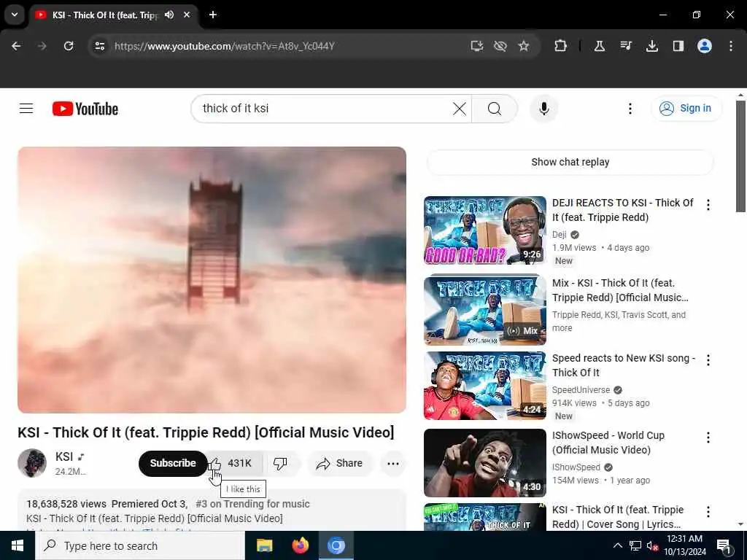The height and width of the screenshot is (560, 747).
Task: Reload the YouTube page
Action: point(69,46)
